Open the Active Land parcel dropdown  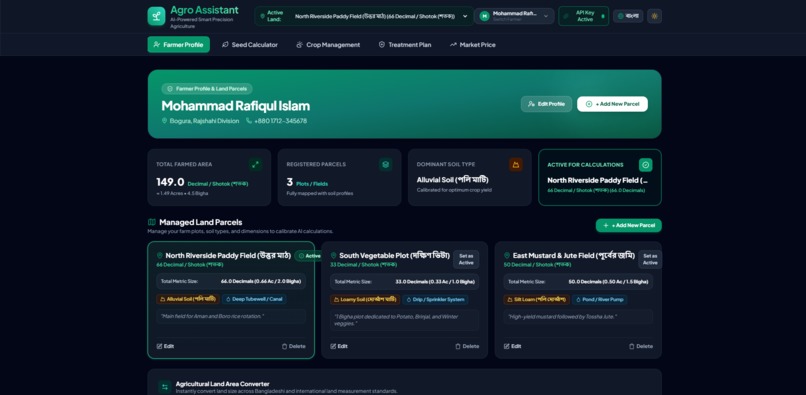tap(364, 16)
